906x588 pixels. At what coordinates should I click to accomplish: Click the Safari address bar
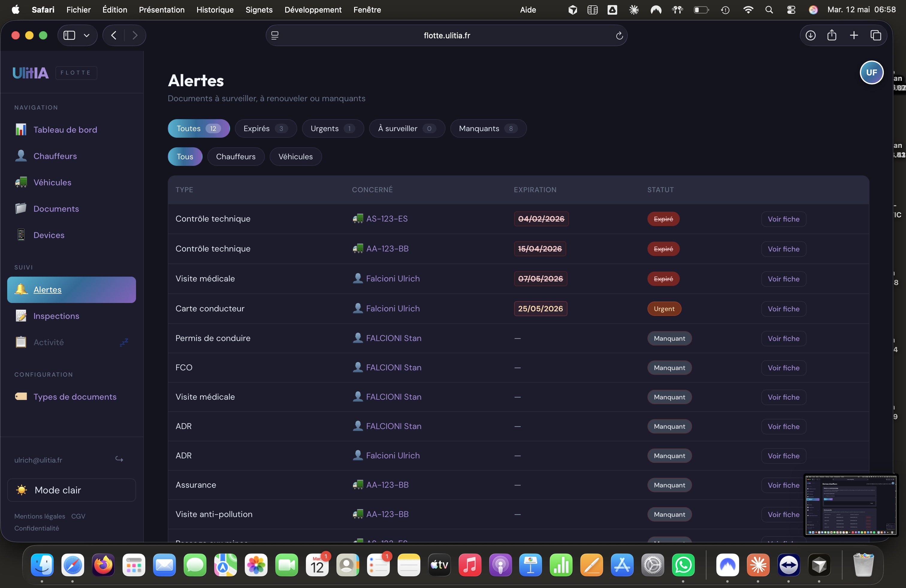click(x=446, y=35)
